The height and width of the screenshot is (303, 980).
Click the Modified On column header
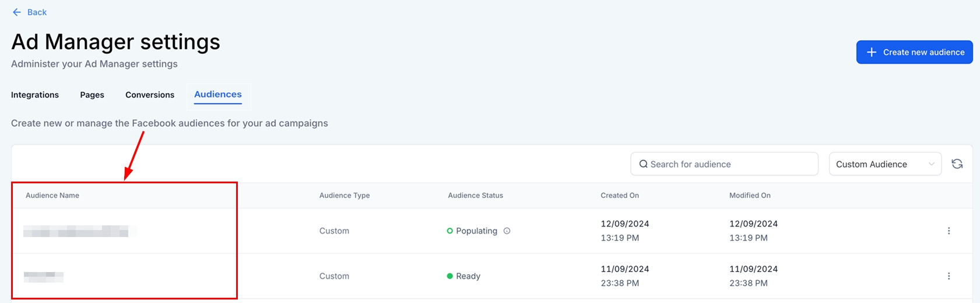pos(750,196)
